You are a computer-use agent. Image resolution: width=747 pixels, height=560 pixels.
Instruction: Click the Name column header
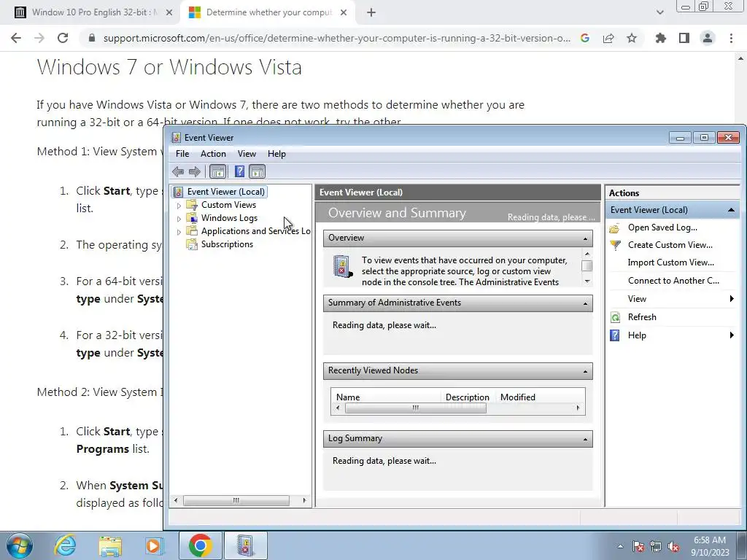click(348, 397)
